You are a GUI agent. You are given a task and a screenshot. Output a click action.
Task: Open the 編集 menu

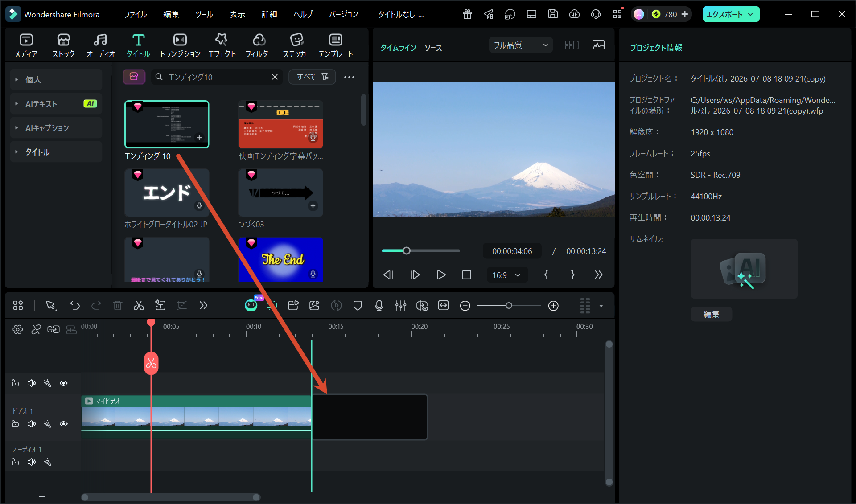171,14
